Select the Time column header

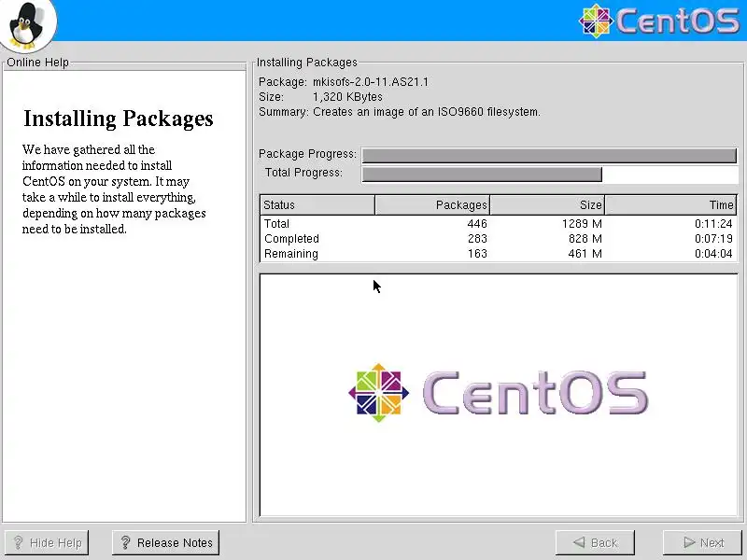click(670, 204)
